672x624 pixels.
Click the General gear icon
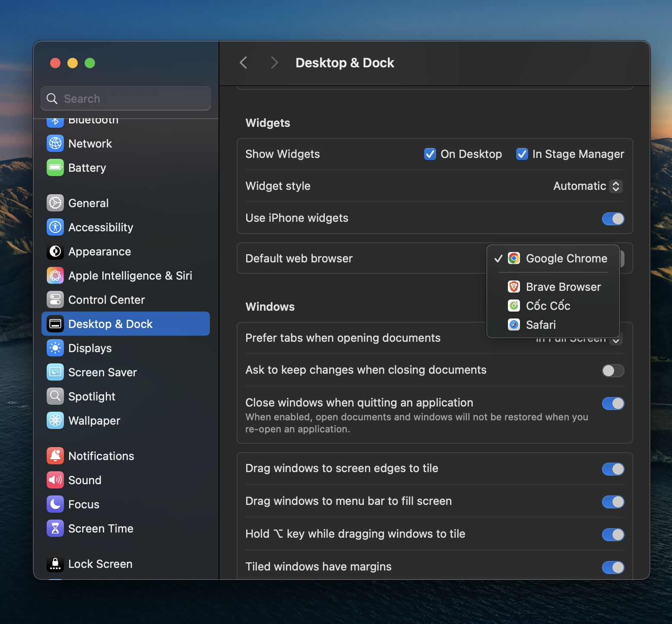coord(55,203)
